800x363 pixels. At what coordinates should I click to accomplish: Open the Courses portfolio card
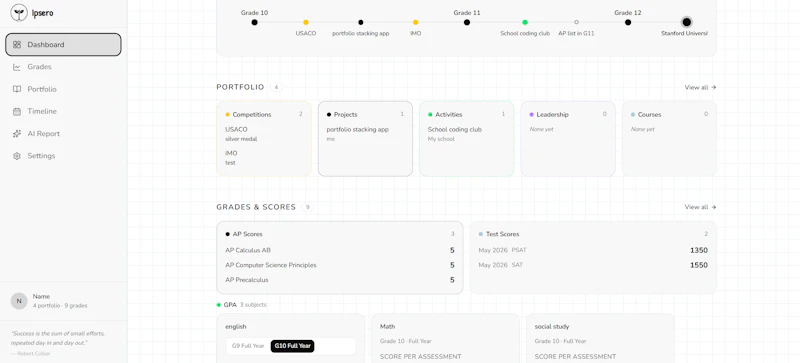click(669, 139)
